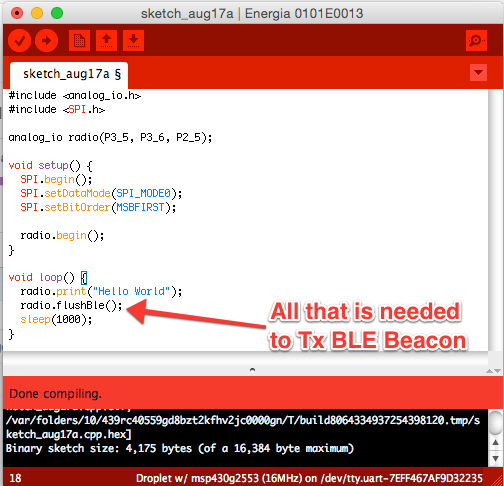
Task: Click 'SPI.setDataMode(SPI_MODE0);' line
Action: [x=101, y=194]
